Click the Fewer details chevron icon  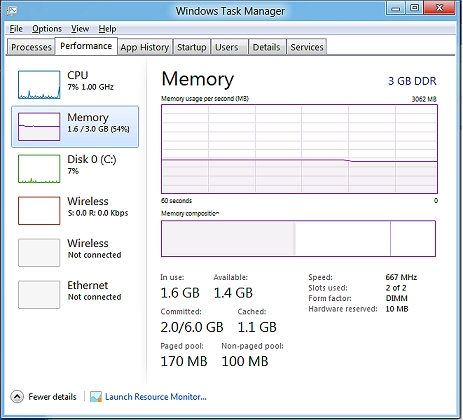(17, 397)
